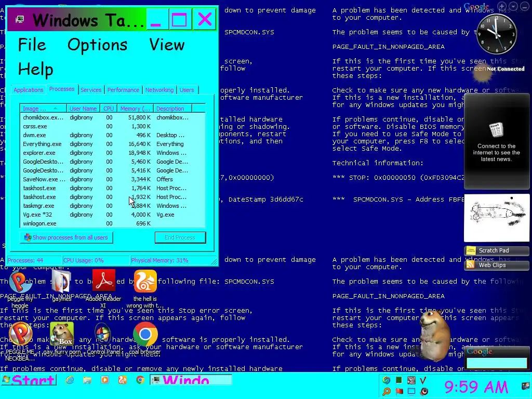Switch to the Services tab
The image size is (532, 399).
coord(91,90)
